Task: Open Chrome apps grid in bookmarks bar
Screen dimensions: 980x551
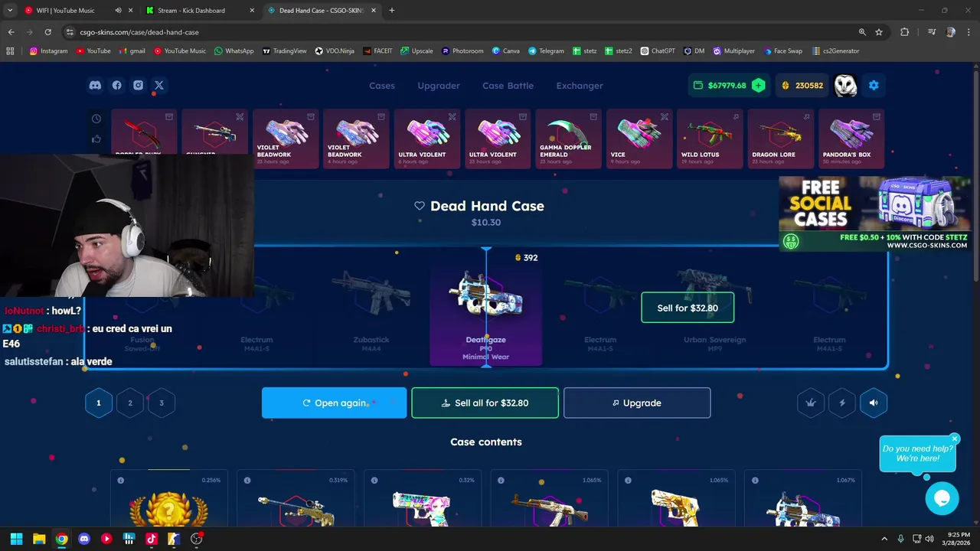Action: point(10,51)
